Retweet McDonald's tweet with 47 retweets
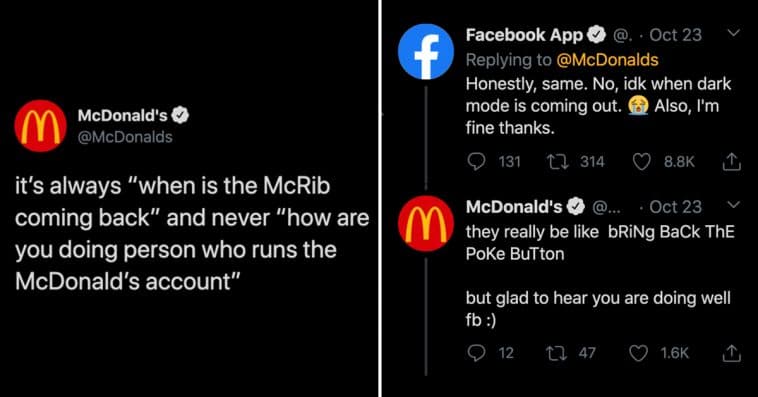The width and height of the screenshot is (758, 397). click(x=557, y=353)
